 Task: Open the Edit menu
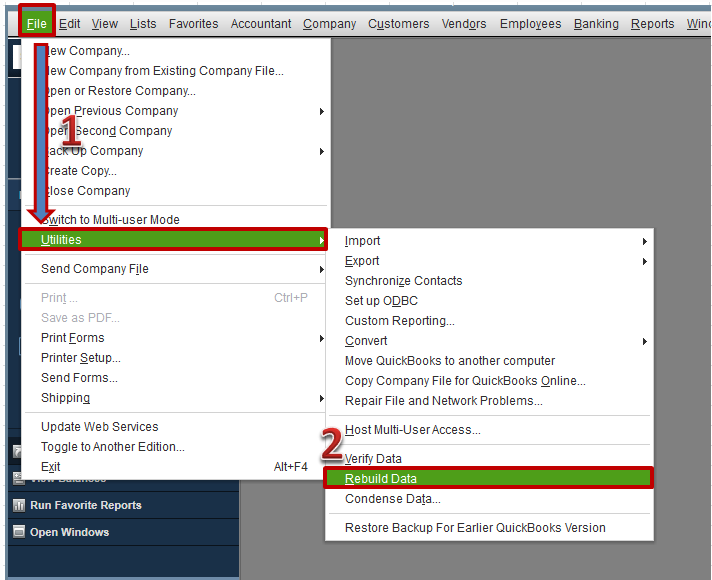point(69,24)
